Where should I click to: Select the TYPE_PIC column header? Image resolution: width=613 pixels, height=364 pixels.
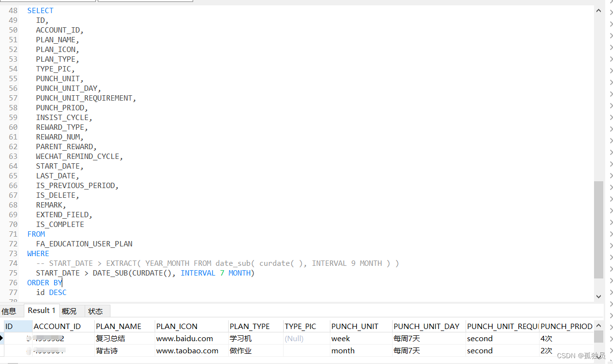point(306,326)
